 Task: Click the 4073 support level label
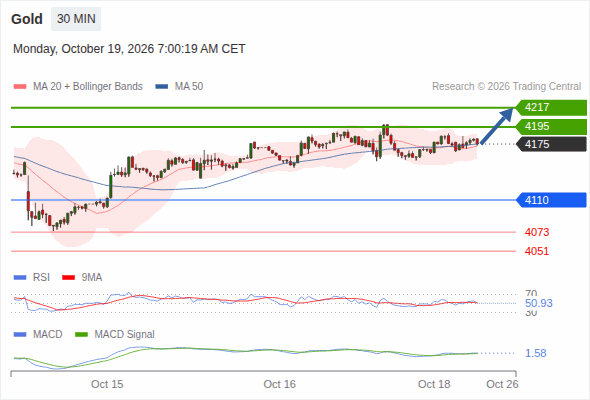tap(537, 232)
